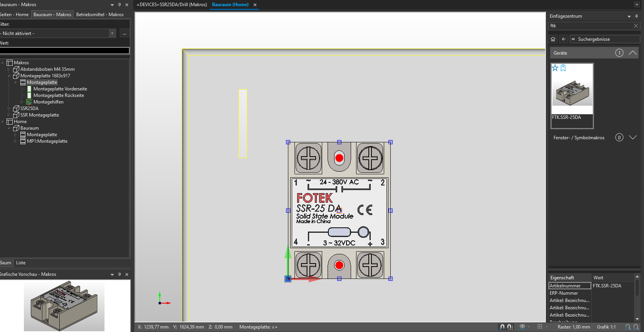Click Grafik 1:1 scale in status bar
Image resolution: width=644 pixels, height=332 pixels.
[606, 327]
